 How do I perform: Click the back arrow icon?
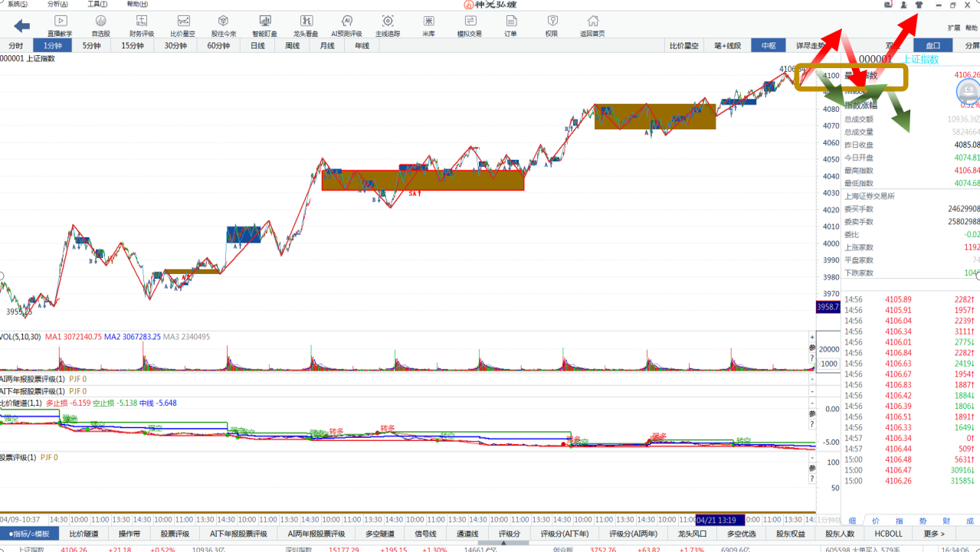[21, 26]
